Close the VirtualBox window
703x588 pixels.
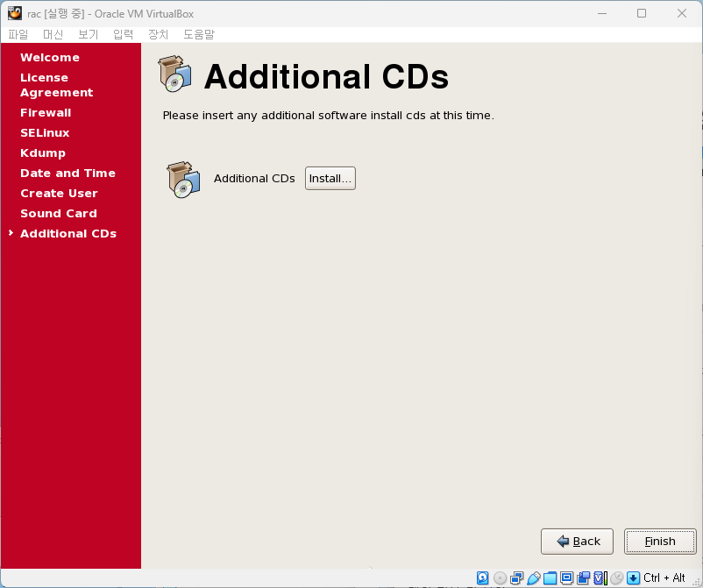[681, 13]
